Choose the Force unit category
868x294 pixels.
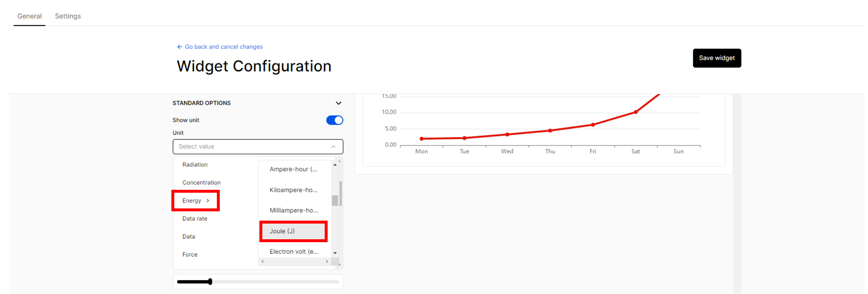pyautogui.click(x=190, y=254)
